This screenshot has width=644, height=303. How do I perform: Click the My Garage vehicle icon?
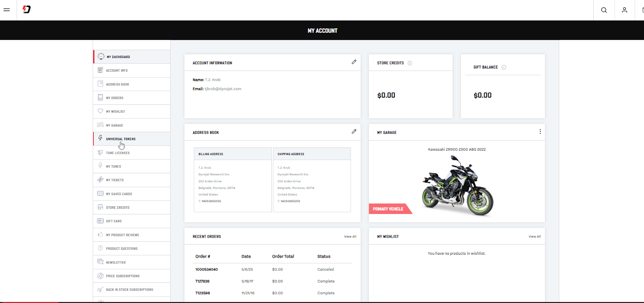[x=100, y=125]
